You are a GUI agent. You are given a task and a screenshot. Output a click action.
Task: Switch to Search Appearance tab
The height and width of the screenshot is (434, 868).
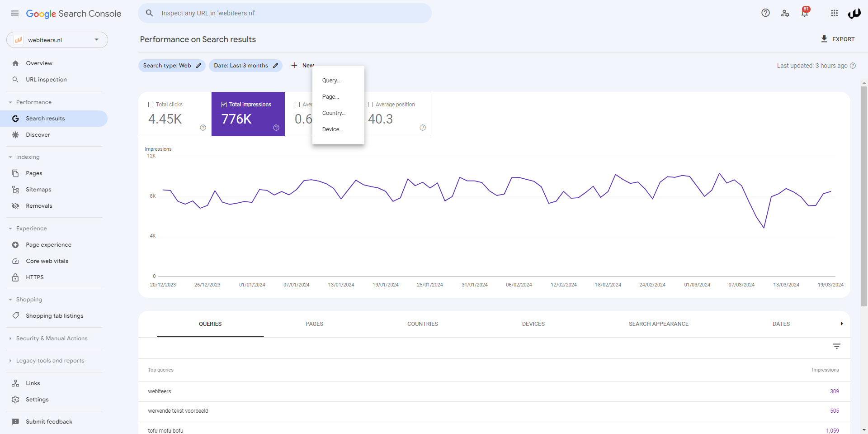point(659,324)
